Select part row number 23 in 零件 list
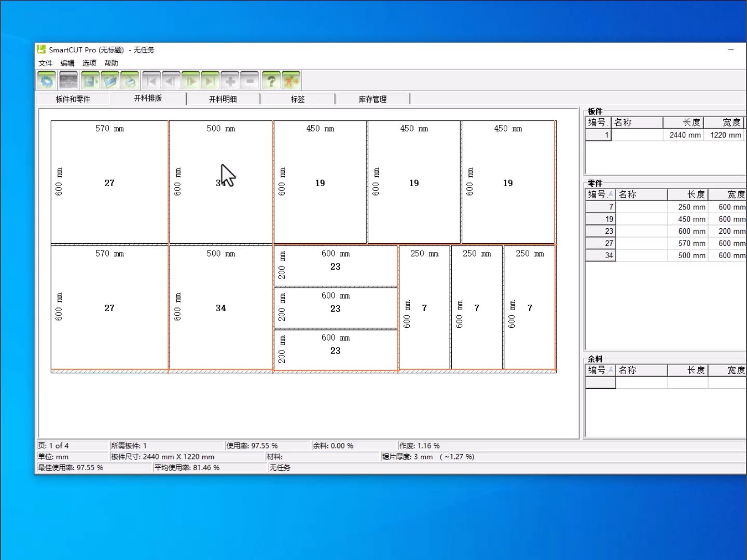This screenshot has width=747, height=560. point(666,231)
